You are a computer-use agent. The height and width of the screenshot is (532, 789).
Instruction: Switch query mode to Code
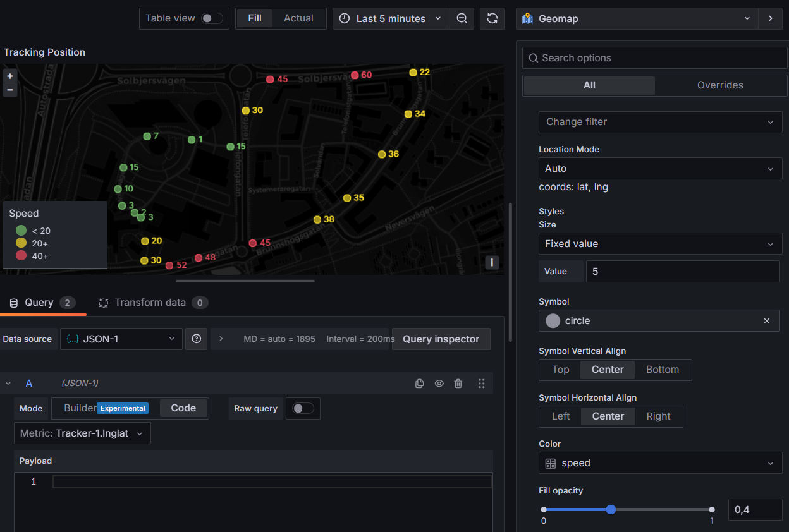(183, 408)
